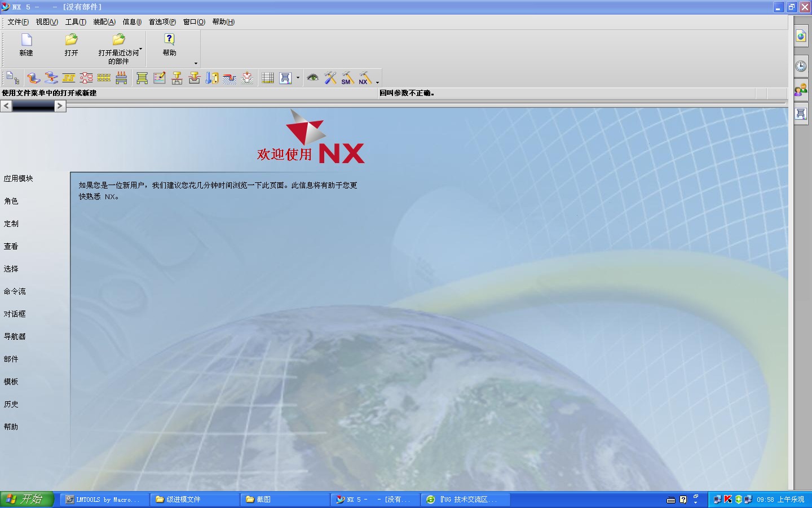Select the yellow stepped strip profile icon
The image size is (812, 508).
pyautogui.click(x=69, y=78)
